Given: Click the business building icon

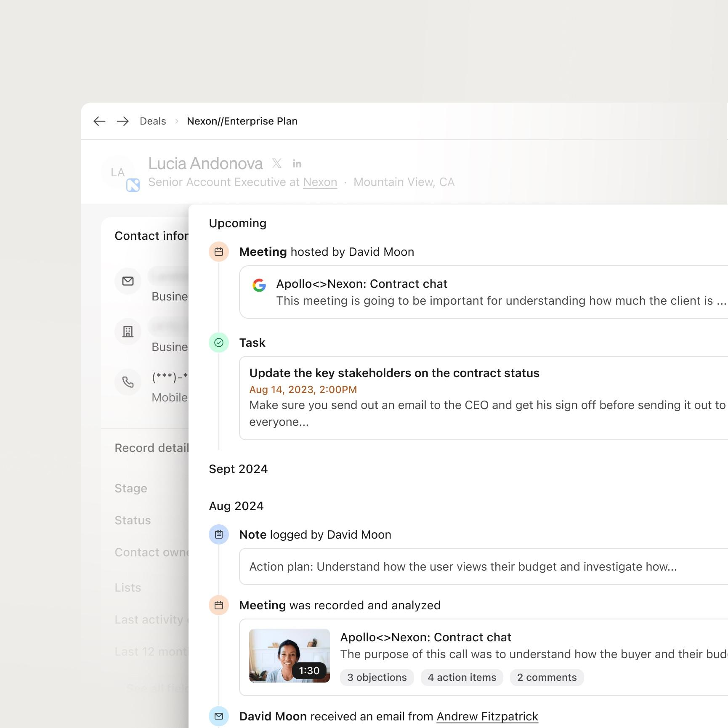Looking at the screenshot, I should tap(128, 332).
